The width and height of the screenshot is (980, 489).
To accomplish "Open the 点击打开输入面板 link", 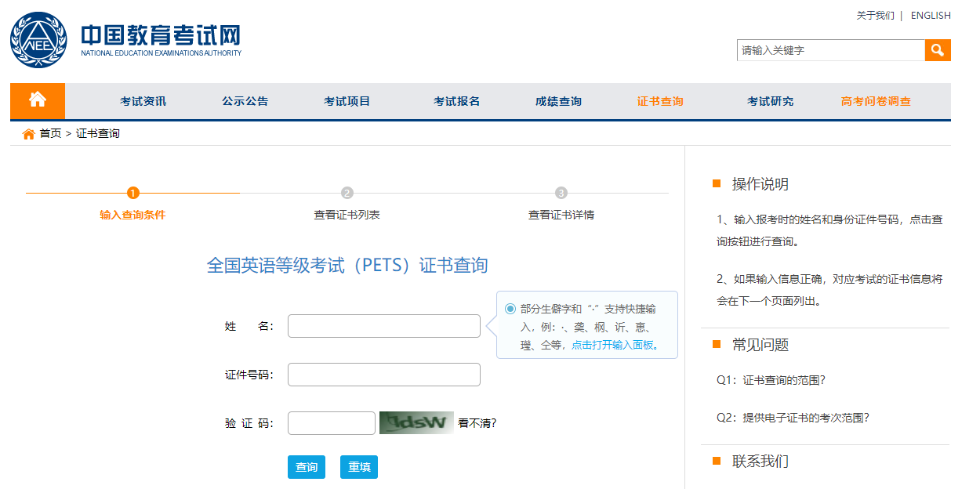I will click(615, 345).
